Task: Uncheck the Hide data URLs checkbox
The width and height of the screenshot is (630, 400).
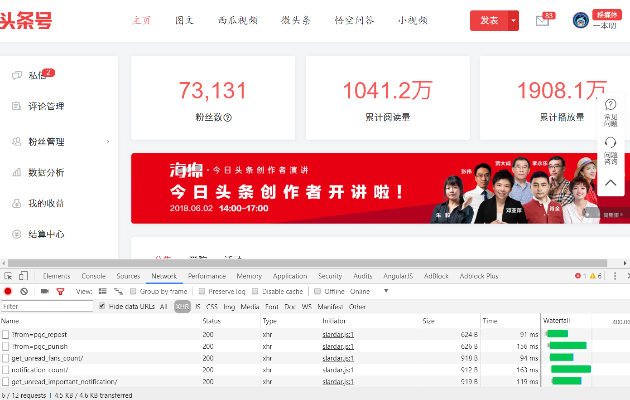Action: pyautogui.click(x=101, y=306)
